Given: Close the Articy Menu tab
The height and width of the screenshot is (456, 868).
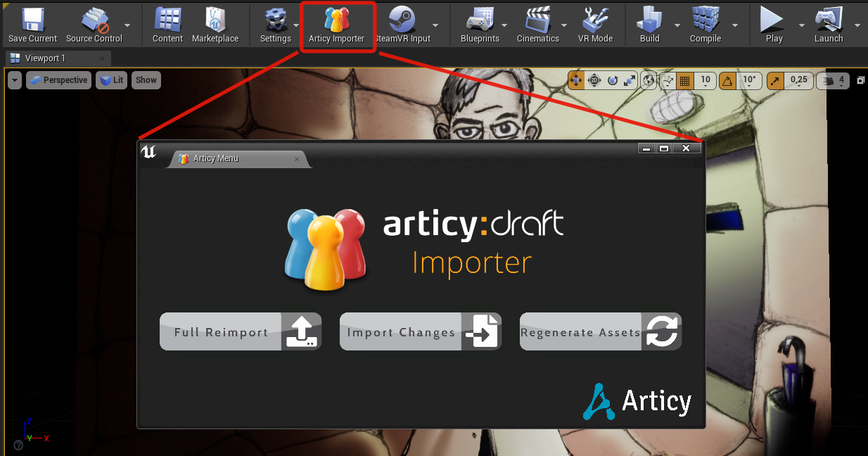Looking at the screenshot, I should 296,159.
